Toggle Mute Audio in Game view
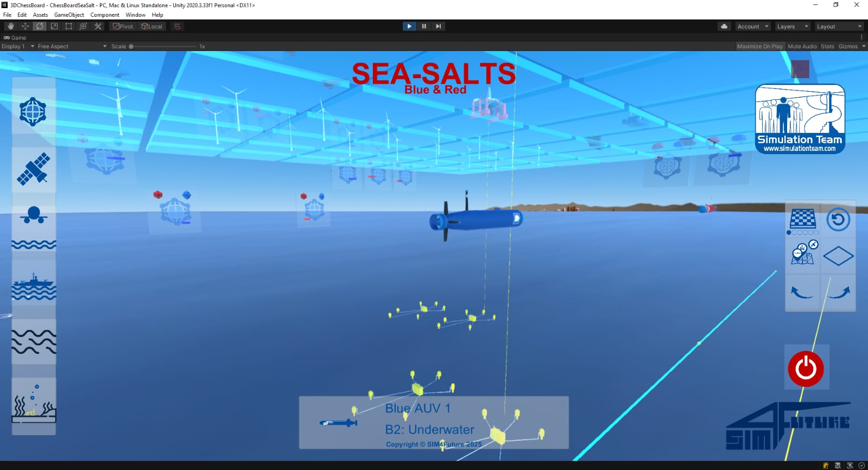Screen dimensions: 868x470 coord(802,46)
